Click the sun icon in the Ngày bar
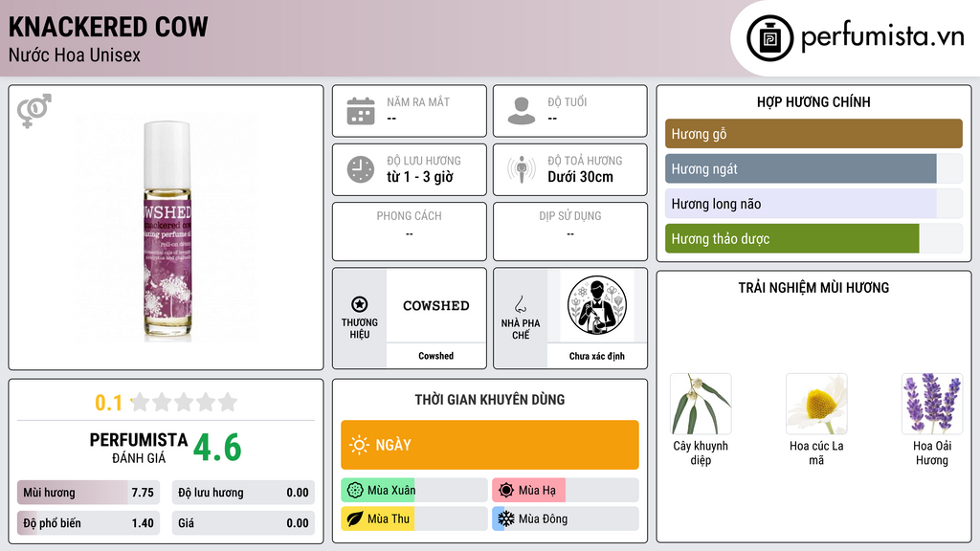The image size is (980, 551). coord(360,445)
